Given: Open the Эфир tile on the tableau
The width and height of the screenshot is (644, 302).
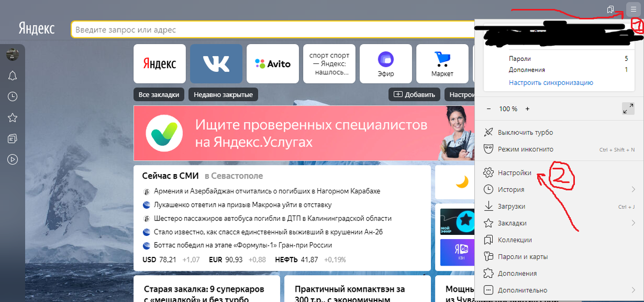Looking at the screenshot, I should (386, 63).
